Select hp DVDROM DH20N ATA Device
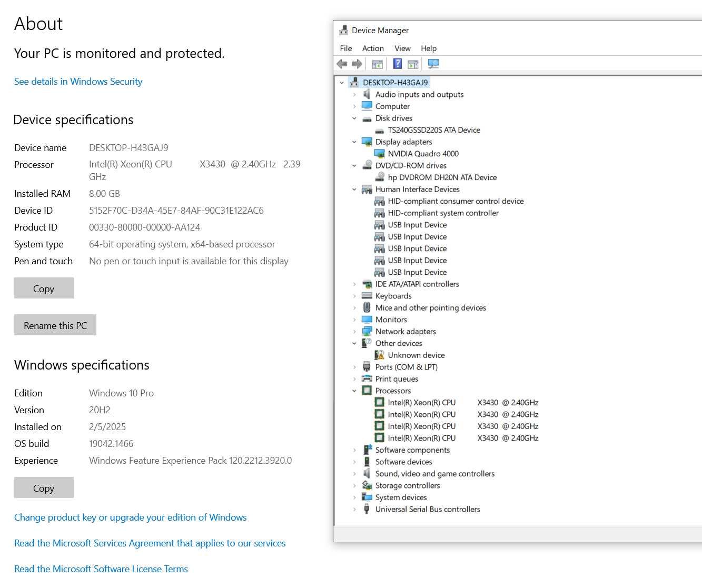Image resolution: width=702 pixels, height=588 pixels. (x=442, y=177)
